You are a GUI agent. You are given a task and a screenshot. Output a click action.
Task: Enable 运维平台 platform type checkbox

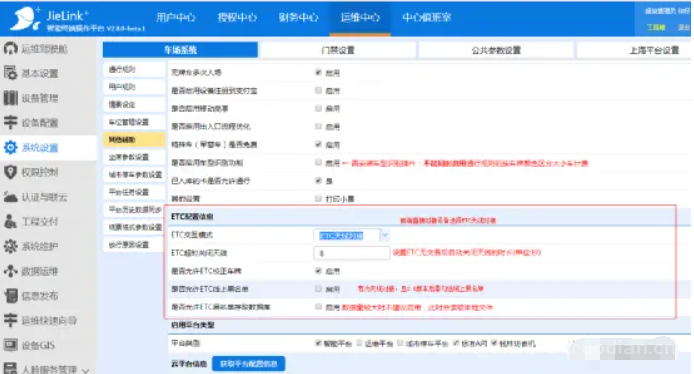tap(359, 343)
